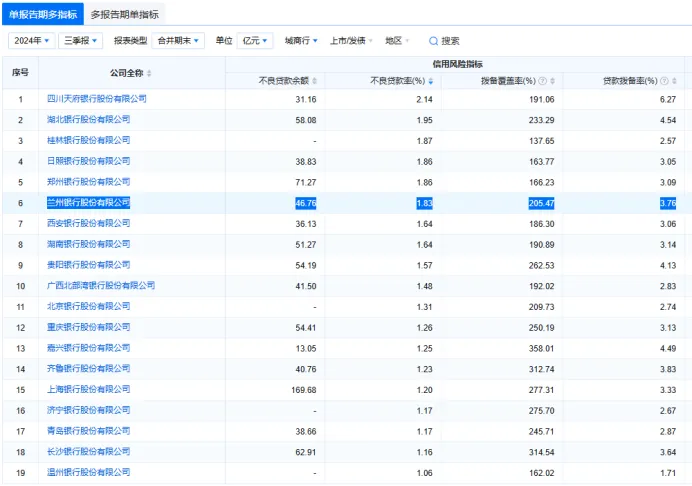Open the 三季报 report period dropdown
The image size is (692, 486).
pos(81,41)
